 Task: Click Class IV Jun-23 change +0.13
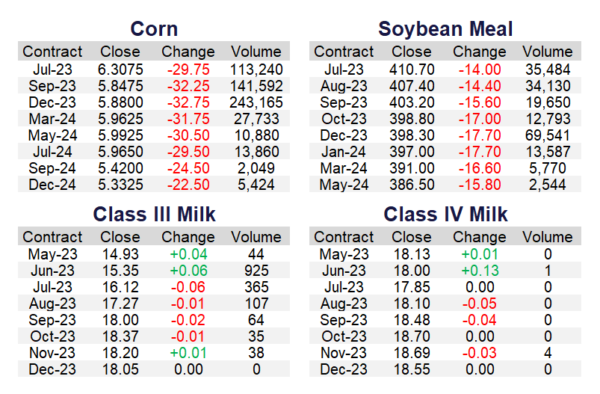click(480, 271)
